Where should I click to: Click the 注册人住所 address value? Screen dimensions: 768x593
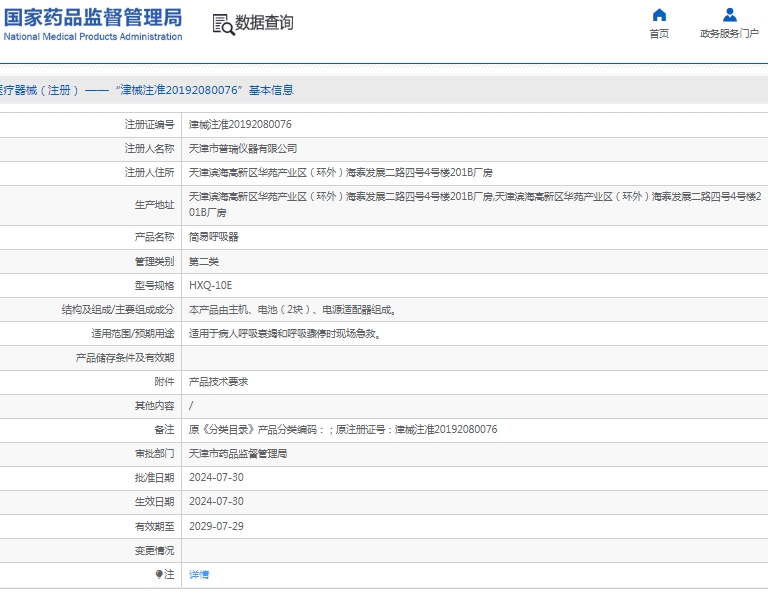(341, 172)
